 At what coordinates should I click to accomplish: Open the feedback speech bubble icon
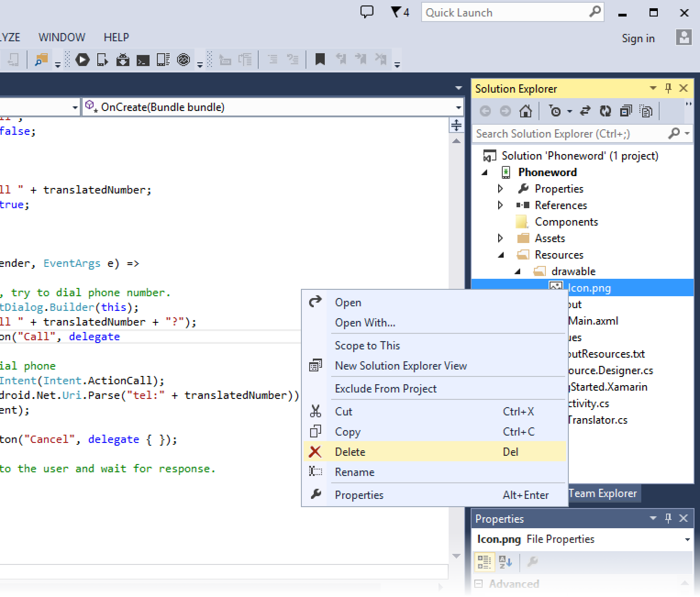367,12
